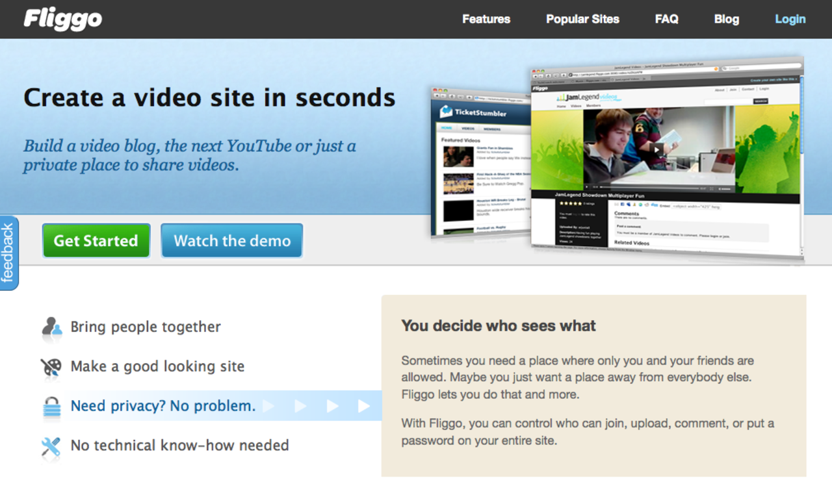Click the TicketStumbler site screenshot
832x504 pixels.
(x=481, y=162)
